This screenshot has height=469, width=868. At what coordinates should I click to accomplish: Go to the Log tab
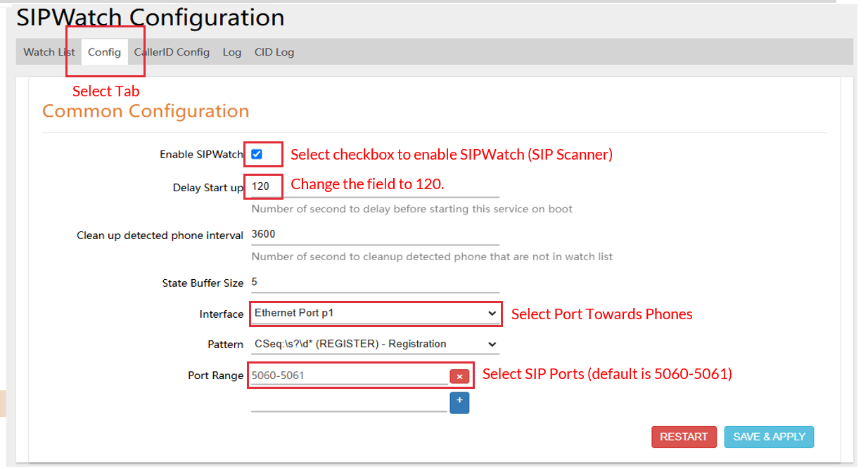231,52
